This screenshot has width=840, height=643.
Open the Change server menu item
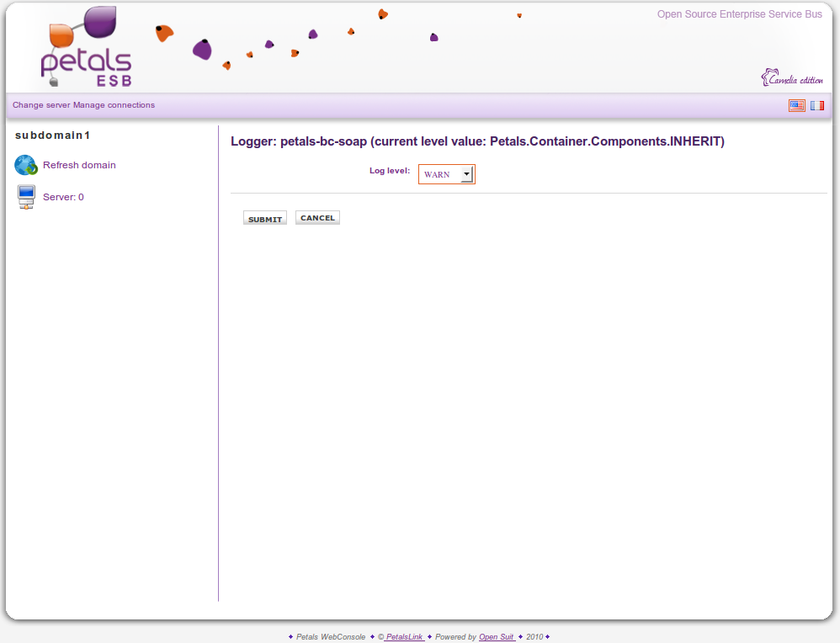tap(41, 105)
